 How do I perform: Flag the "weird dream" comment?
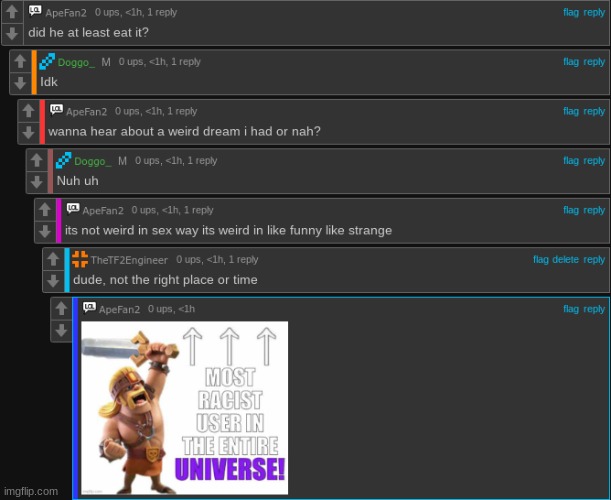point(571,111)
